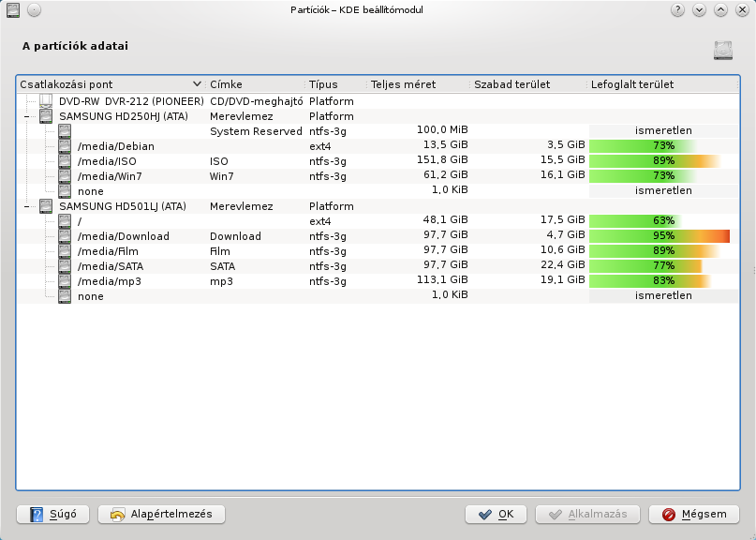
Task: Select the /media/ISO mount point
Action: (107, 161)
